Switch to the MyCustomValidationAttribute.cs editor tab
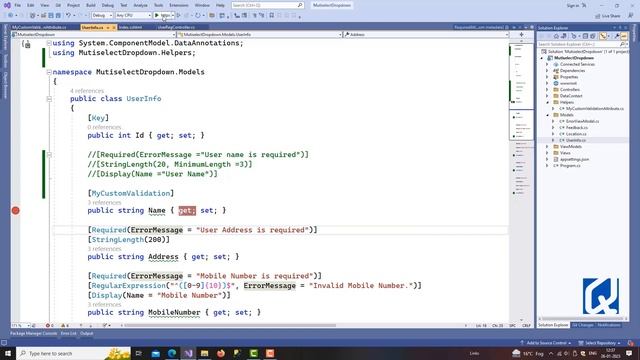Viewport: 640px width, 360px height. pos(39,27)
